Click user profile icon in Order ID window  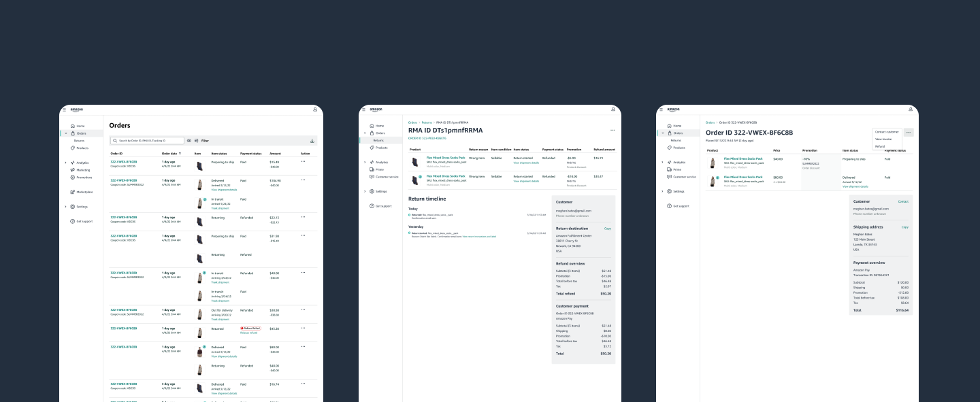pyautogui.click(x=911, y=110)
